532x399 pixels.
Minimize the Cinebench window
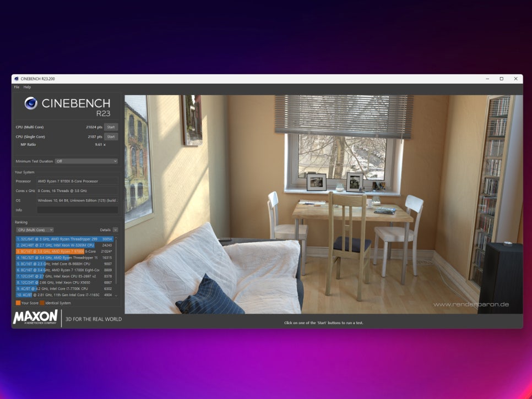click(x=487, y=79)
